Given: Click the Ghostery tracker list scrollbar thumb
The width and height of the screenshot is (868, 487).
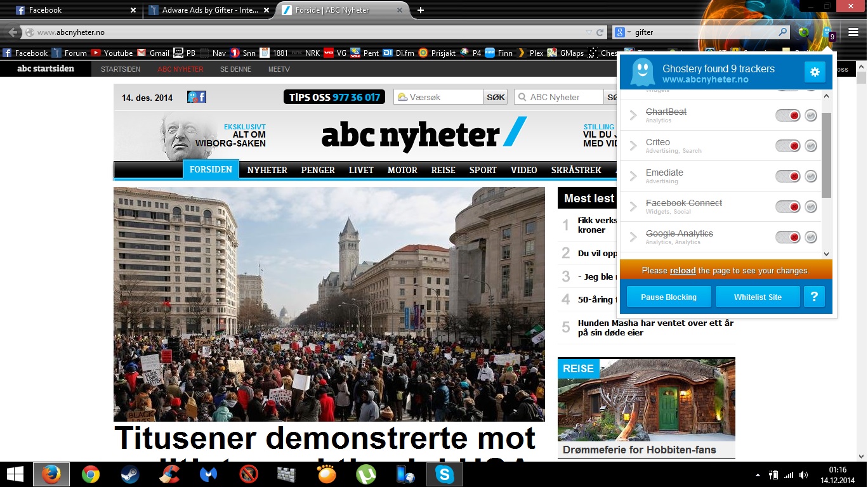Looking at the screenshot, I should 826,155.
